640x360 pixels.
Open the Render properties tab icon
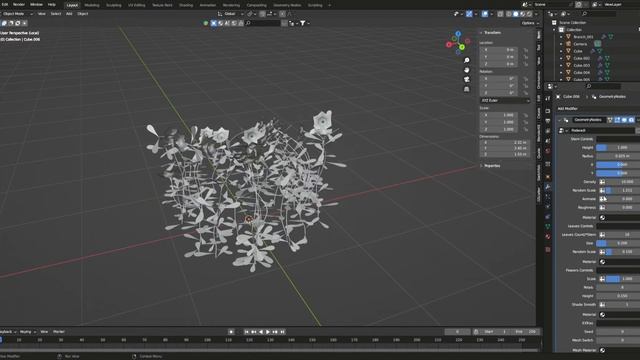tap(548, 111)
